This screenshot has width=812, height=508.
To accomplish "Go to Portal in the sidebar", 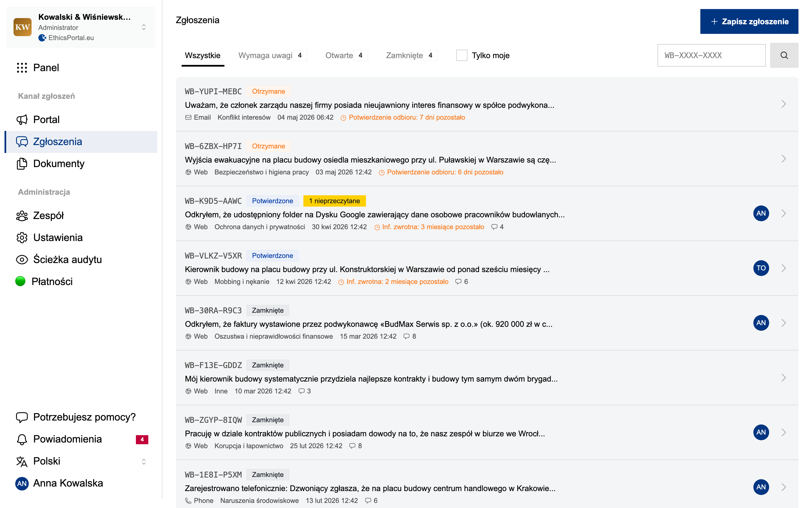I will (81, 120).
